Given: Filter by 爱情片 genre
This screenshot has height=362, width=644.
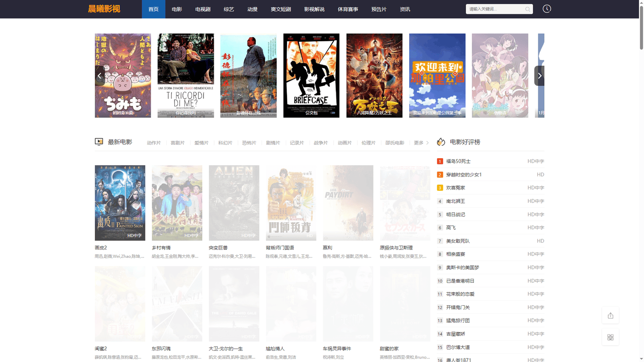Looking at the screenshot, I should pyautogui.click(x=201, y=143).
